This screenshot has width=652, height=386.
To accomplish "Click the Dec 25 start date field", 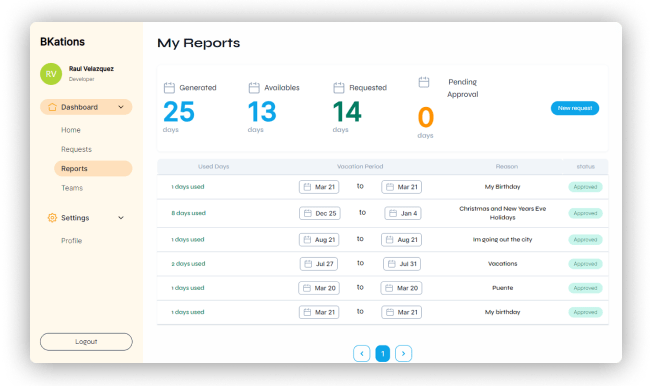I will coord(320,213).
